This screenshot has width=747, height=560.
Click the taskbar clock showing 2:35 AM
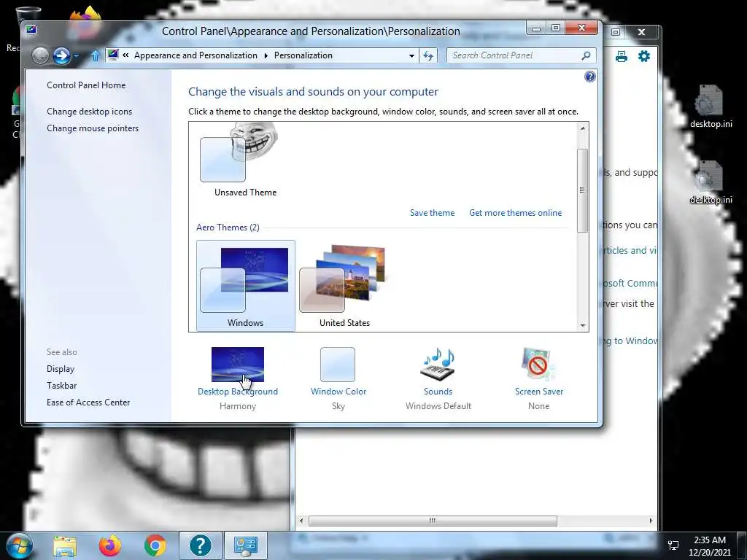[709, 546]
